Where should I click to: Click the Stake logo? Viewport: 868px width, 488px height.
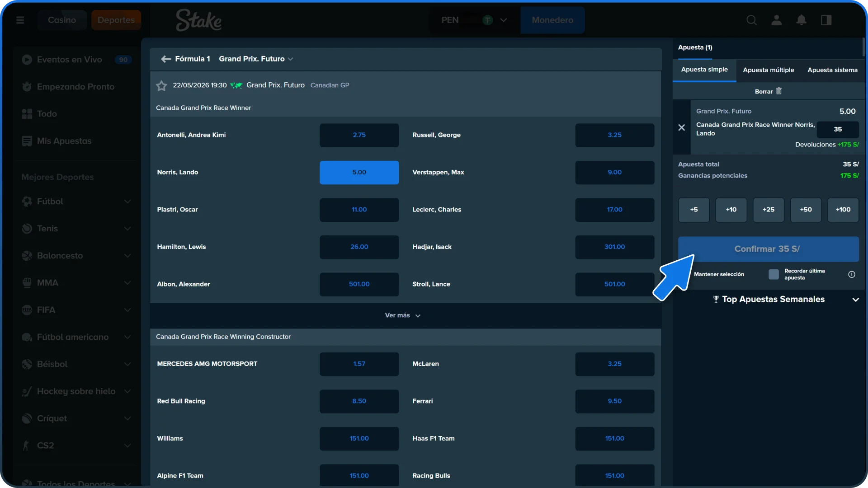coord(199,20)
